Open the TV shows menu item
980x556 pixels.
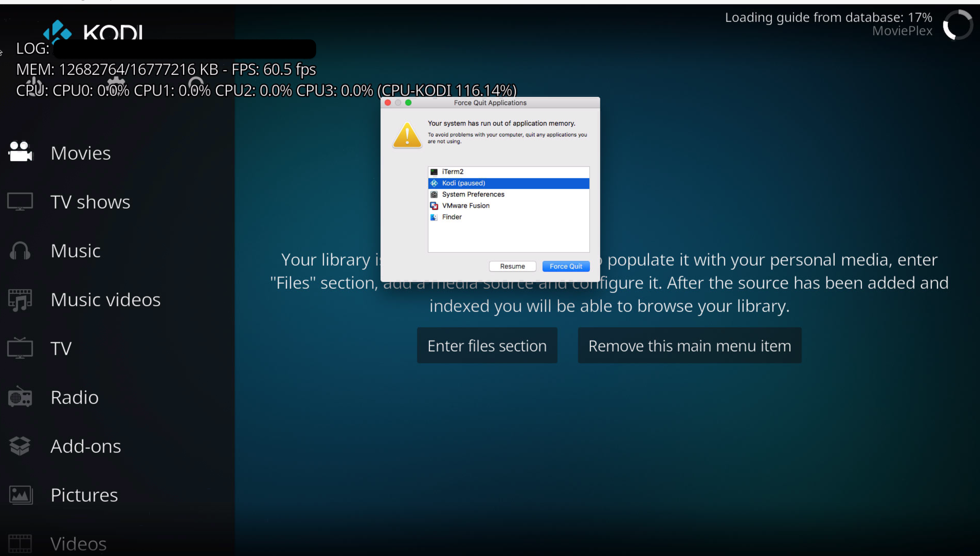click(x=90, y=202)
